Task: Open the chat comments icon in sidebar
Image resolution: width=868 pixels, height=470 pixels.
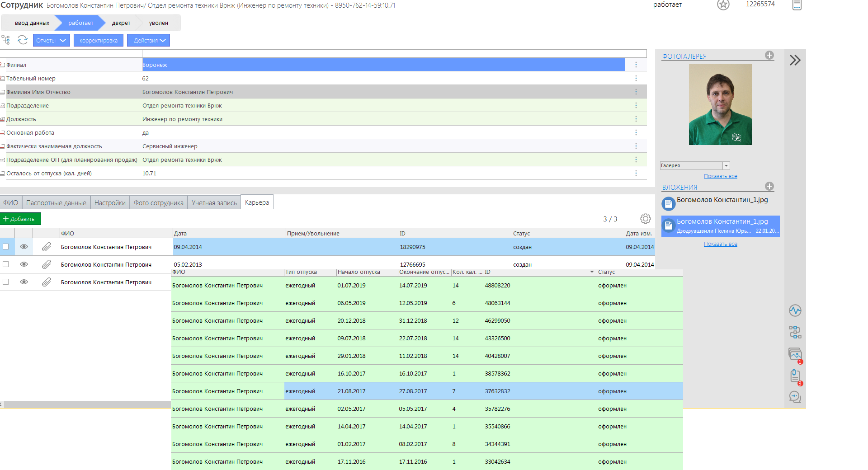Action: tap(795, 397)
